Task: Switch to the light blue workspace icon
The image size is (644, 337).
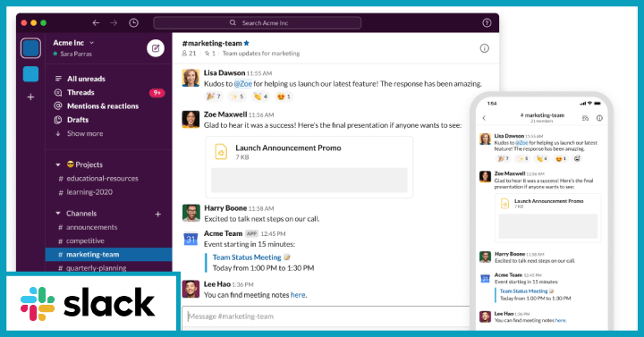Action: coord(30,74)
